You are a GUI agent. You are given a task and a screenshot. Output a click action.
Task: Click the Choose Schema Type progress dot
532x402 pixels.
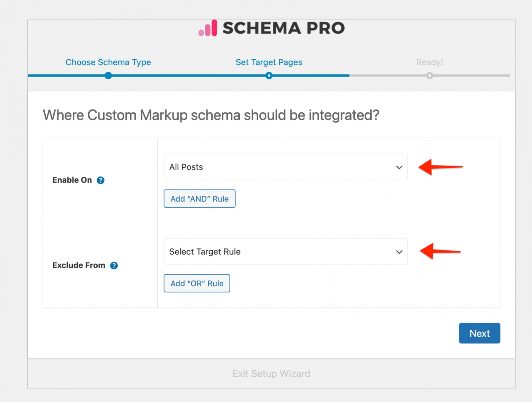click(108, 75)
